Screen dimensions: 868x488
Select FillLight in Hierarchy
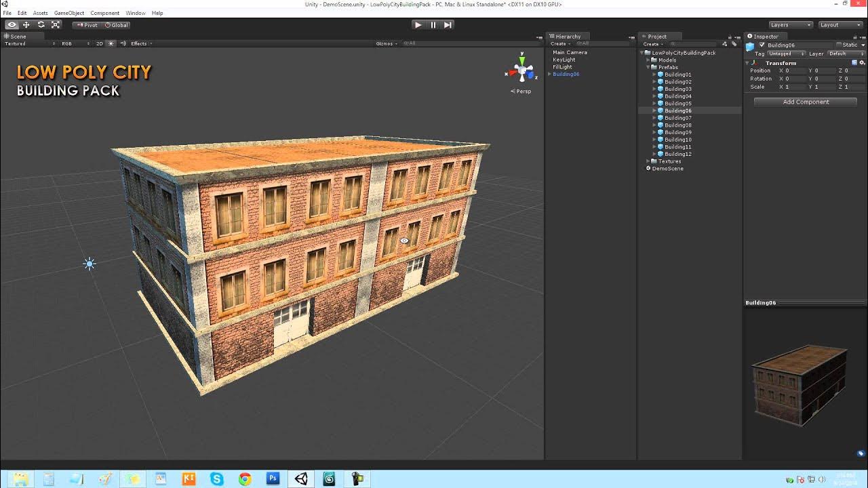[562, 67]
